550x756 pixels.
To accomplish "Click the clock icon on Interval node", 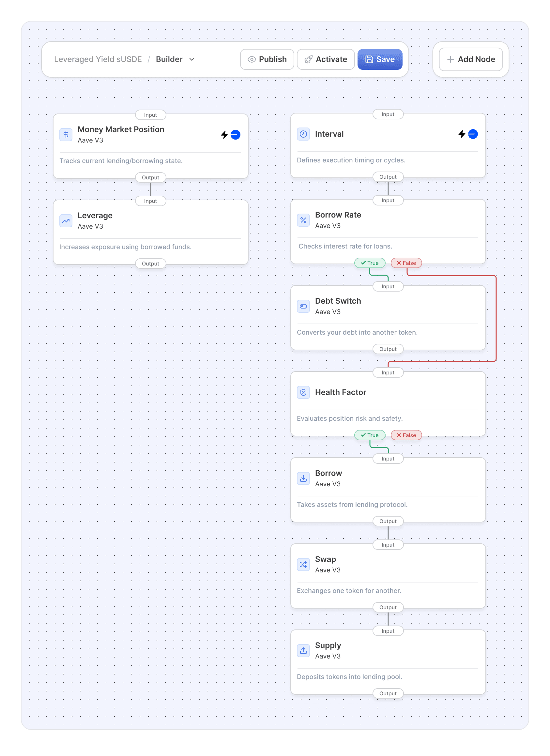I will coord(303,134).
